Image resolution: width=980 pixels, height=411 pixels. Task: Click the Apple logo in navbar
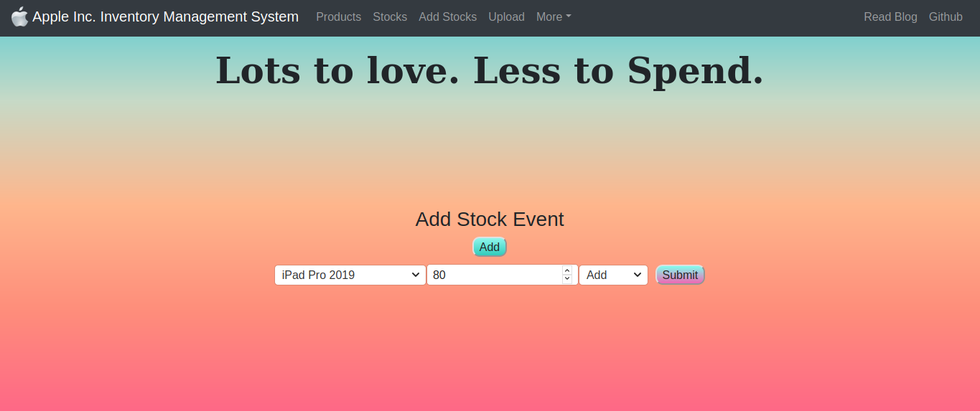pos(19,16)
